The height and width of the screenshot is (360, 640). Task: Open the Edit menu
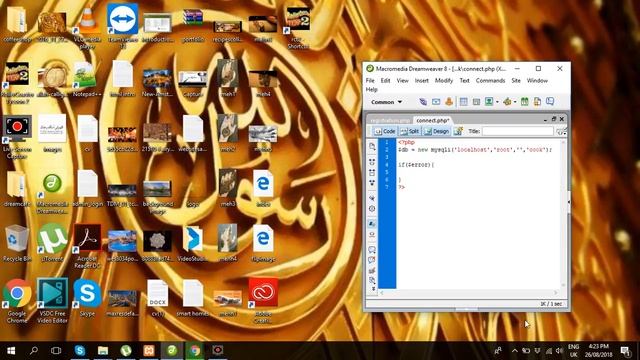click(x=385, y=80)
